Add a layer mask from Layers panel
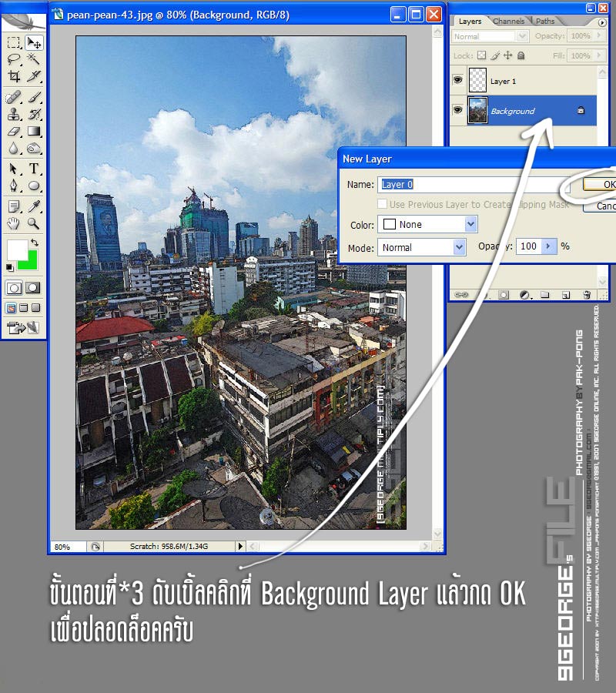Image resolution: width=616 pixels, height=693 pixels. tap(504, 295)
